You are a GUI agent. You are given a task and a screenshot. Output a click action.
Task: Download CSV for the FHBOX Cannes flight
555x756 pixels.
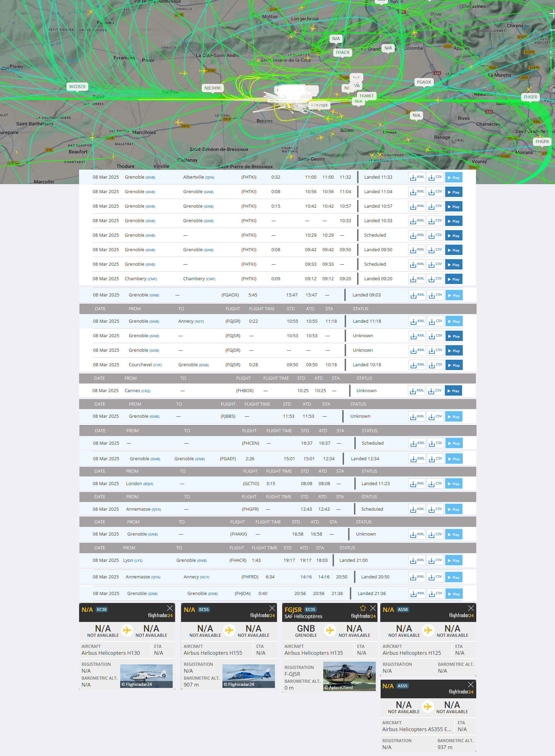[435, 391]
